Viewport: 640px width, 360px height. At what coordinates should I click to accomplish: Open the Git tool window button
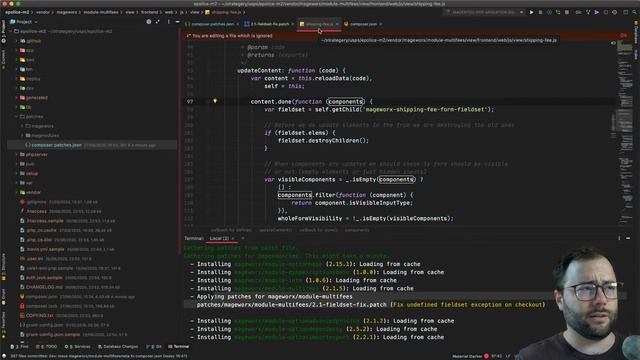pos(154,347)
